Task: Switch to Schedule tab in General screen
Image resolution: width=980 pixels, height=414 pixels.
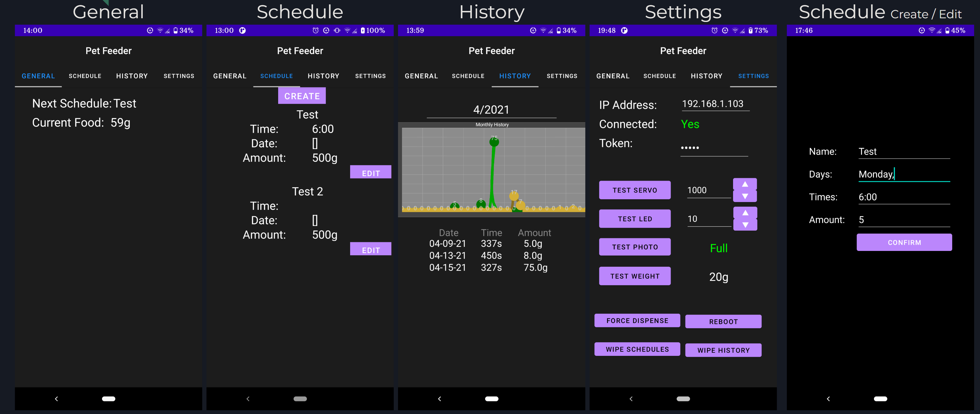Action: tap(85, 76)
